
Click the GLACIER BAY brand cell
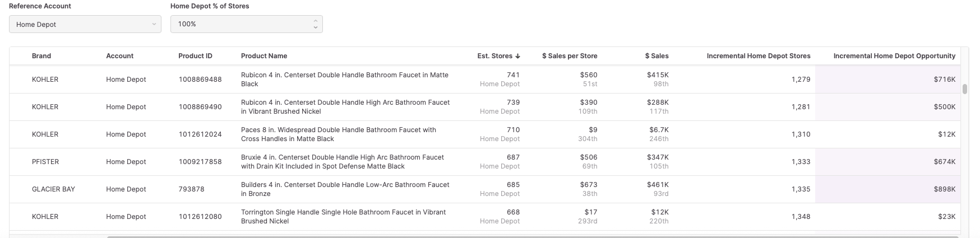[x=53, y=189]
